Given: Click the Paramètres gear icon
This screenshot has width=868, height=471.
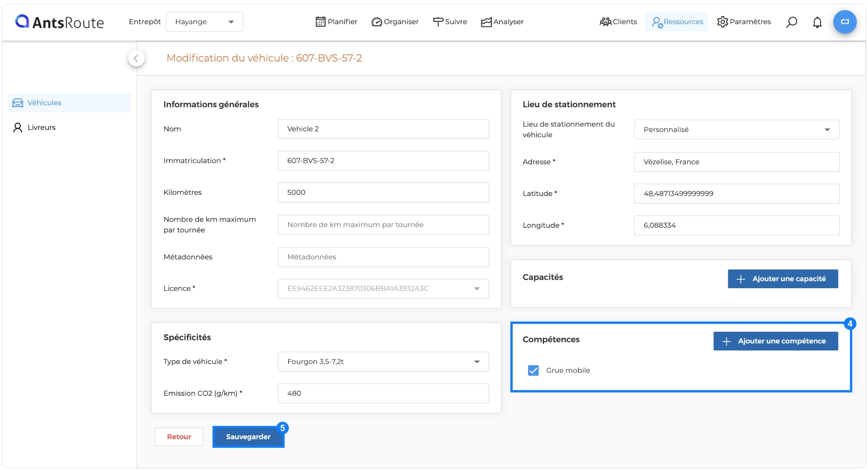Looking at the screenshot, I should [722, 22].
